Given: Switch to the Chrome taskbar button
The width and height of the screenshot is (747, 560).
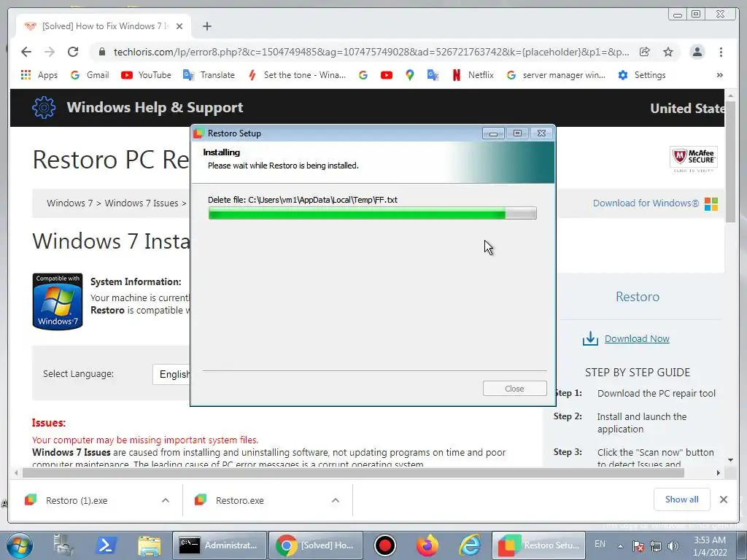Looking at the screenshot, I should (x=315, y=545).
